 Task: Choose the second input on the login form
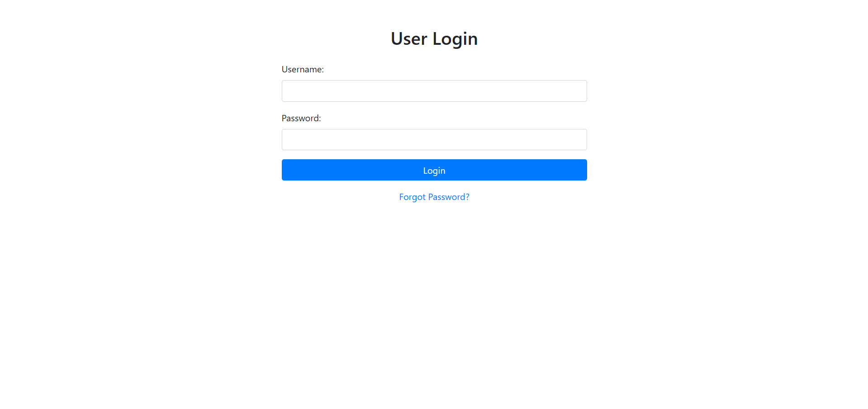point(434,139)
